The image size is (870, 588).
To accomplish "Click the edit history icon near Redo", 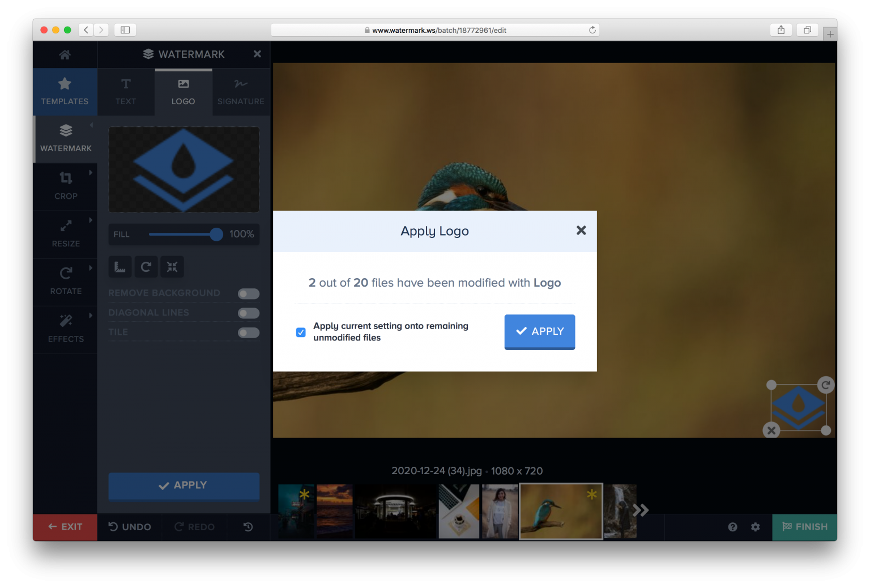I will click(x=248, y=527).
